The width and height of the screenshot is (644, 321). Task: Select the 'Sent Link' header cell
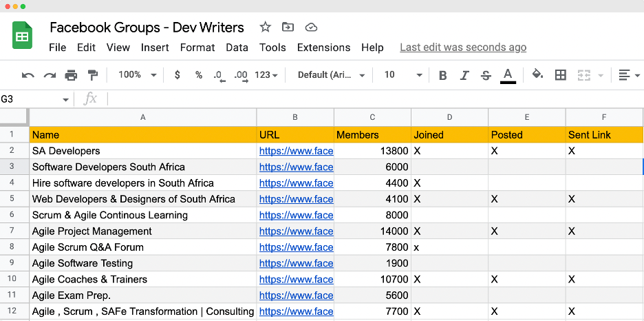[x=604, y=135]
